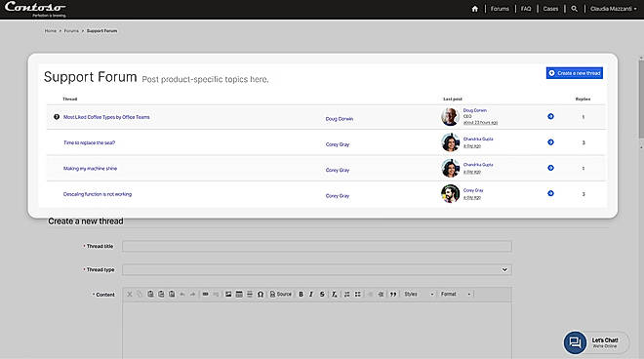
Task: Click into the Thread title input field
Action: coord(317,247)
